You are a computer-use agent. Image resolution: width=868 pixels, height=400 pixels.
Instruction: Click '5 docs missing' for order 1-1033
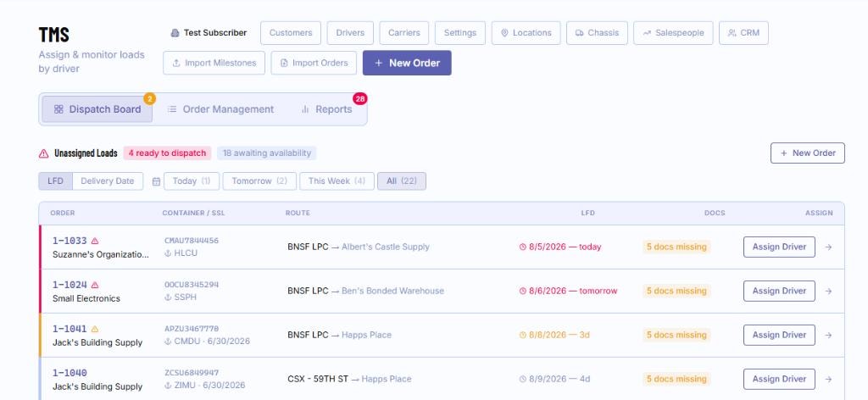coord(676,247)
